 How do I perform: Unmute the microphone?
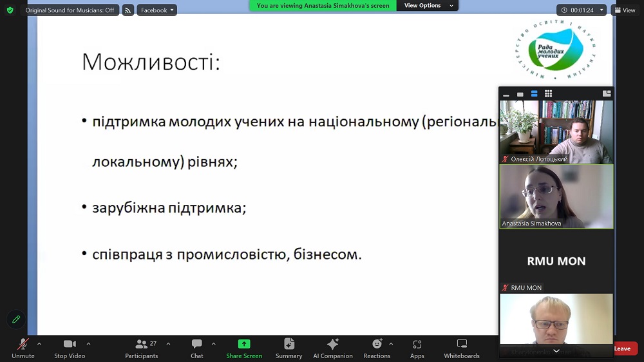pyautogui.click(x=23, y=348)
